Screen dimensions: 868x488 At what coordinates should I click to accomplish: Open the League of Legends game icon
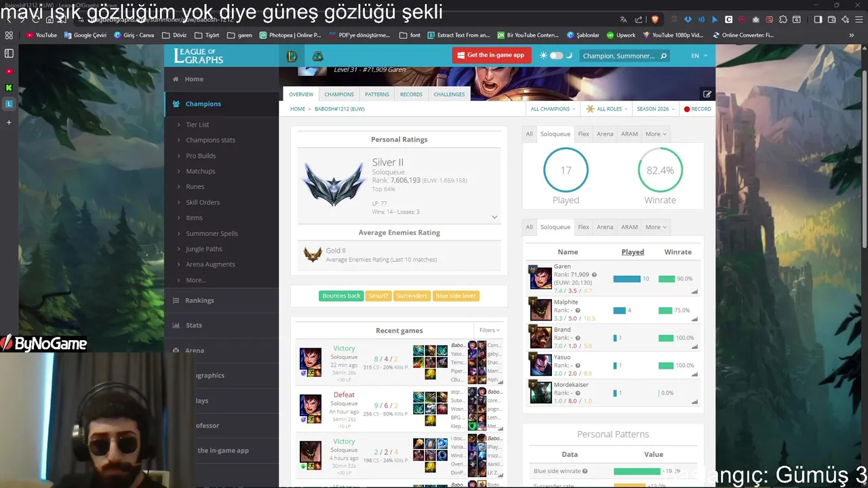point(292,56)
